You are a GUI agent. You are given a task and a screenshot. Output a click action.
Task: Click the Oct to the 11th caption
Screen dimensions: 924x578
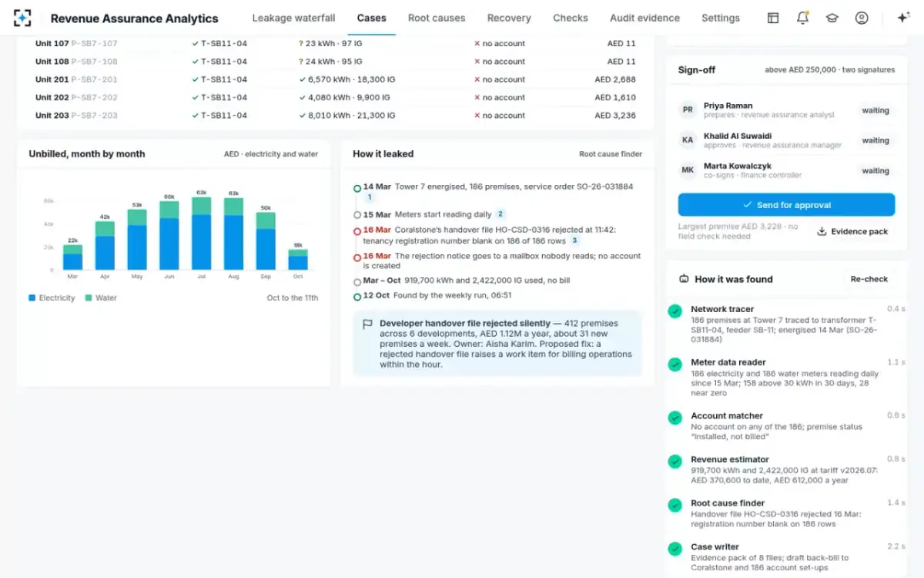point(293,297)
